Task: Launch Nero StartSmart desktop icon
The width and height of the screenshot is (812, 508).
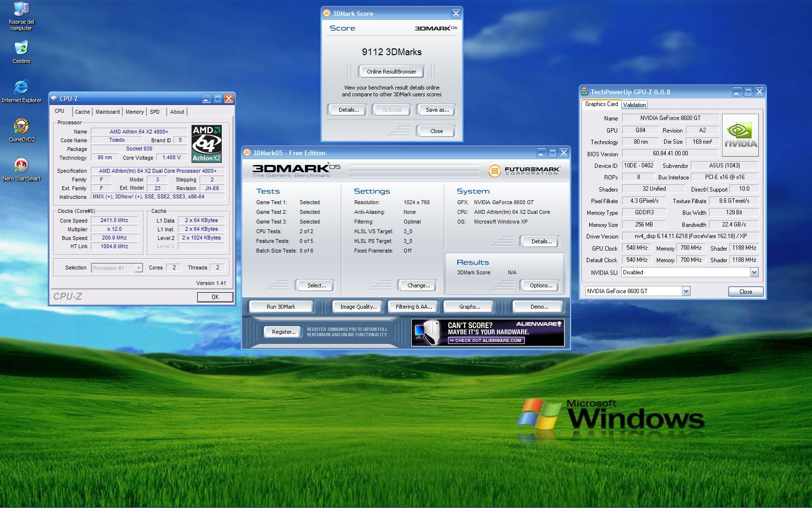Action: pyautogui.click(x=21, y=169)
